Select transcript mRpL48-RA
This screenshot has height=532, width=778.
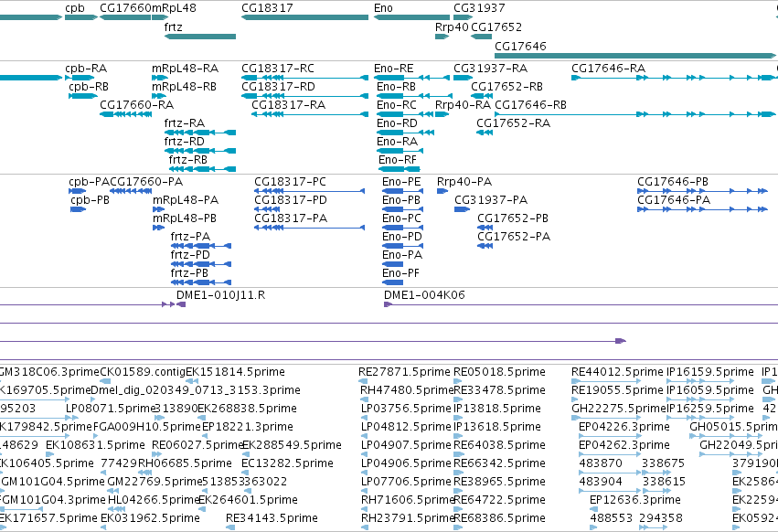(x=160, y=78)
